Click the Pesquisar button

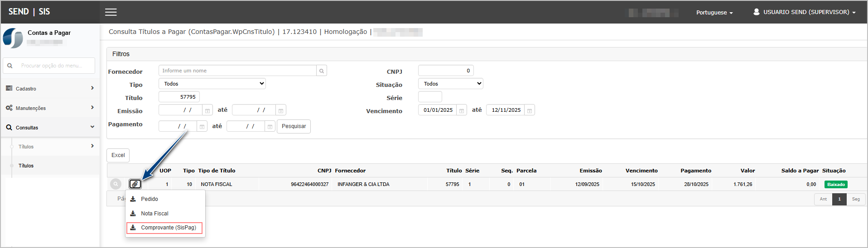pyautogui.click(x=294, y=126)
